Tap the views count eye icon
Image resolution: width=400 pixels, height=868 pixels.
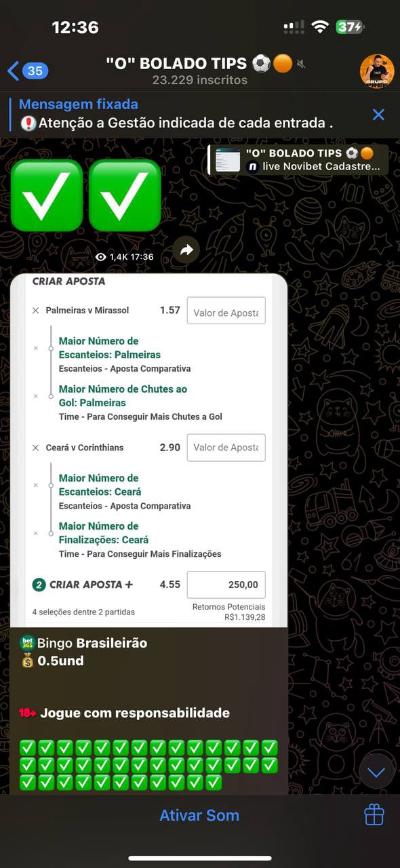[101, 257]
